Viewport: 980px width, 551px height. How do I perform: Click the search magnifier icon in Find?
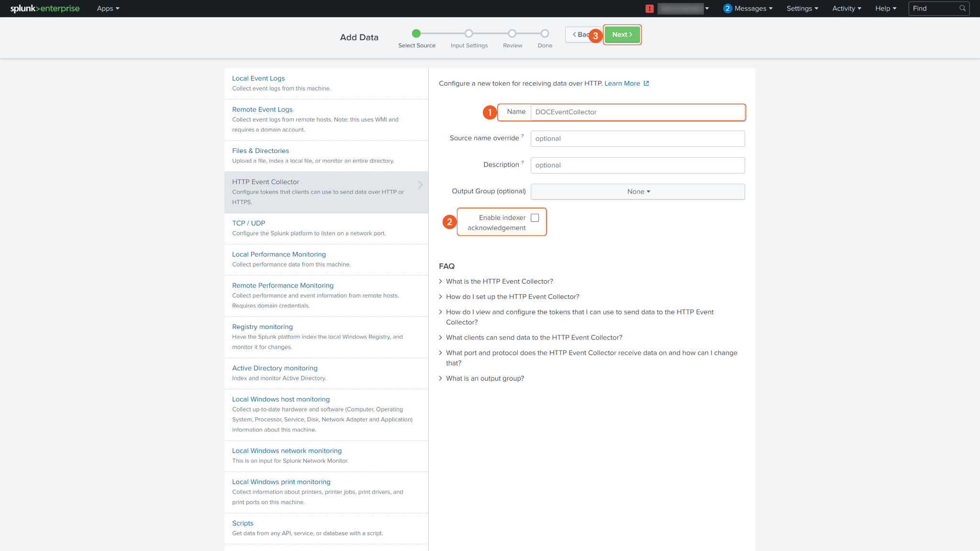962,9
